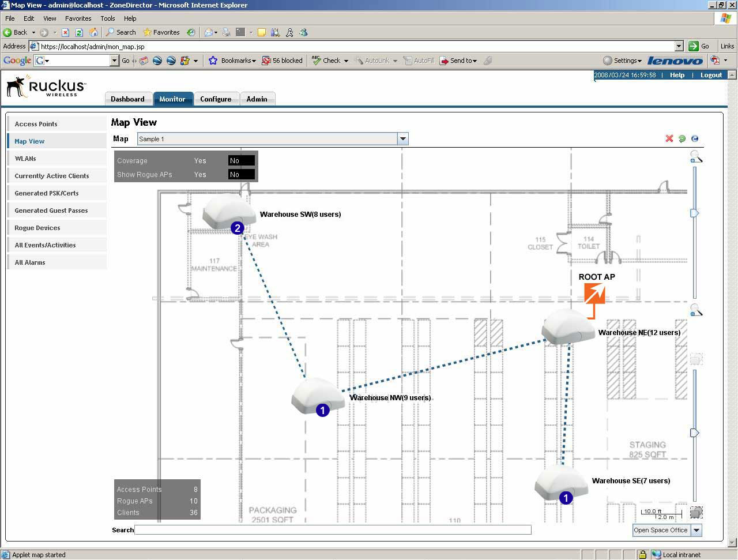Click the middle magnifier zoom icon
This screenshot has width=738, height=560.
pyautogui.click(x=696, y=310)
